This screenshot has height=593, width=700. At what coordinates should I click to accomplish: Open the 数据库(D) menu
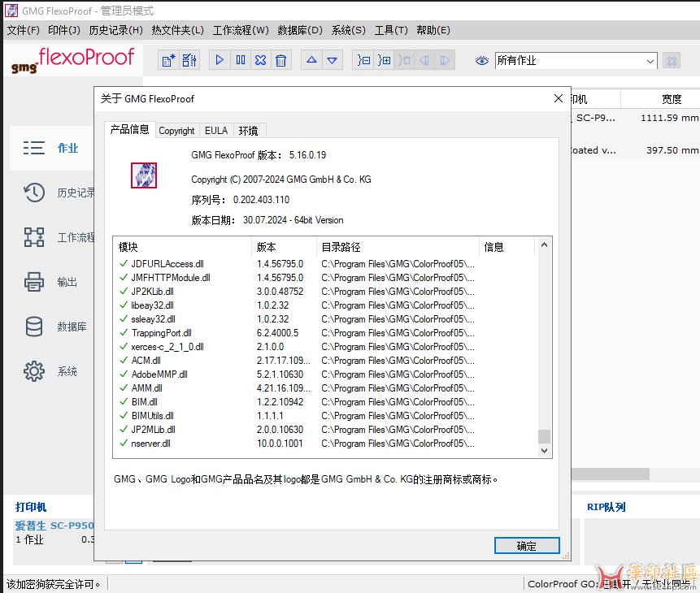pyautogui.click(x=300, y=30)
